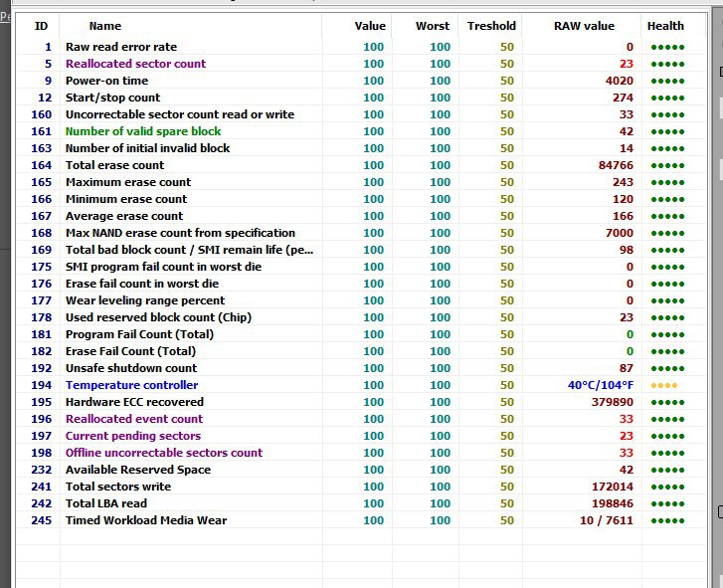The image size is (723, 588).
Task: Select Max NAND erase count from specification
Action: pos(361,233)
